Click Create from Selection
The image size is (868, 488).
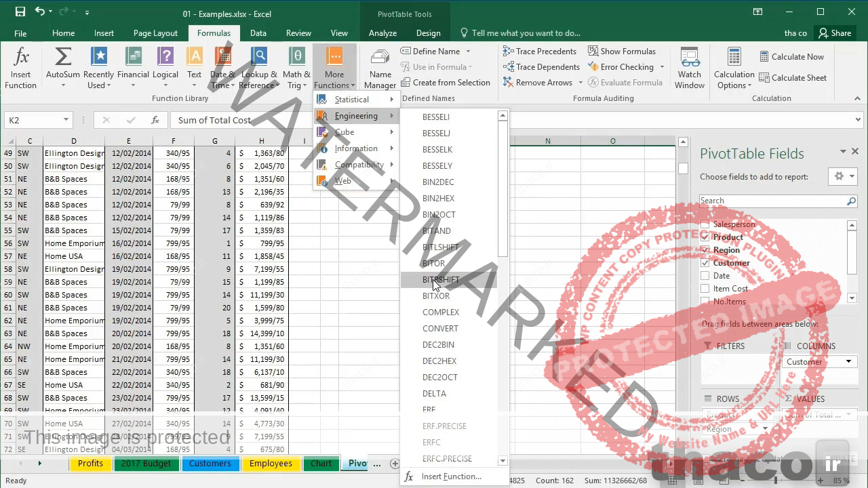point(446,82)
